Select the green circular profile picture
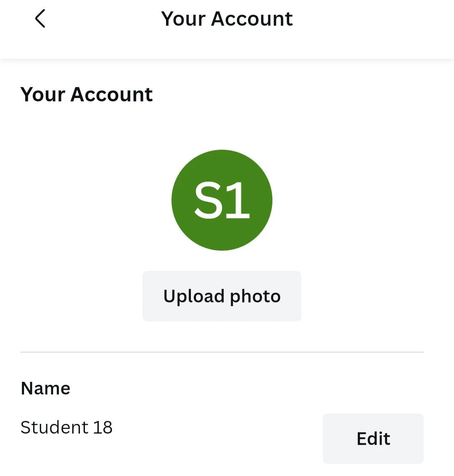 222,200
